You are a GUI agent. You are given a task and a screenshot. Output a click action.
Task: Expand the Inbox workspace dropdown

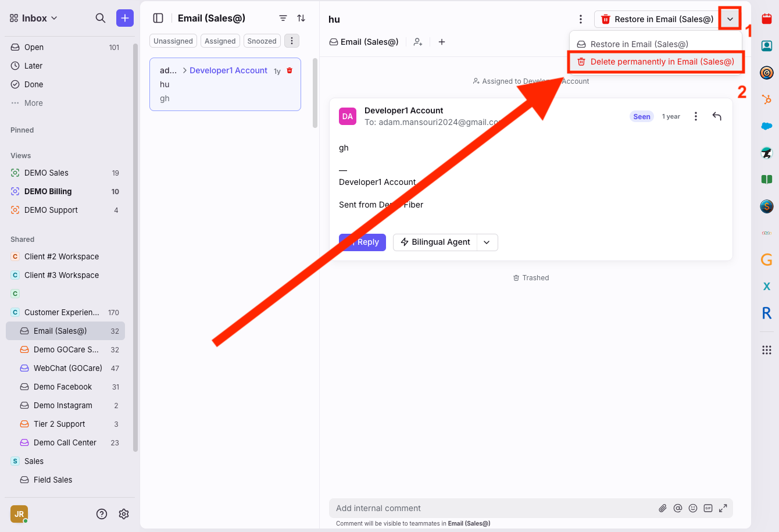pyautogui.click(x=34, y=18)
